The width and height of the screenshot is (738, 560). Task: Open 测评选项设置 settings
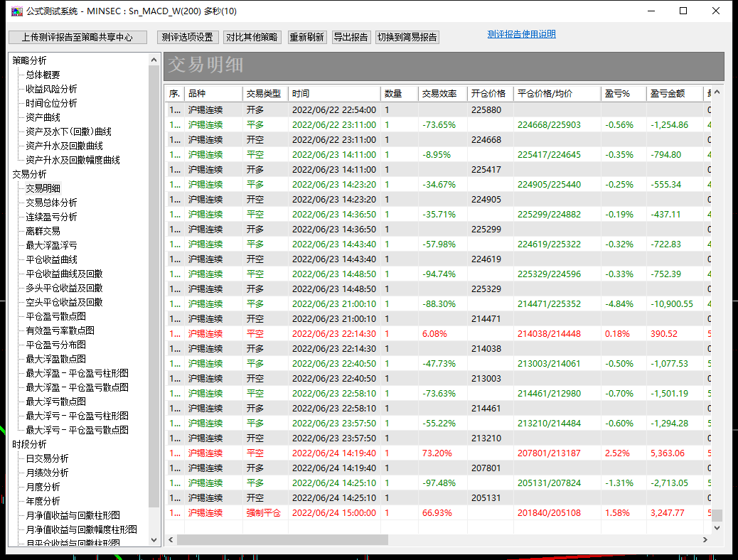tap(187, 37)
